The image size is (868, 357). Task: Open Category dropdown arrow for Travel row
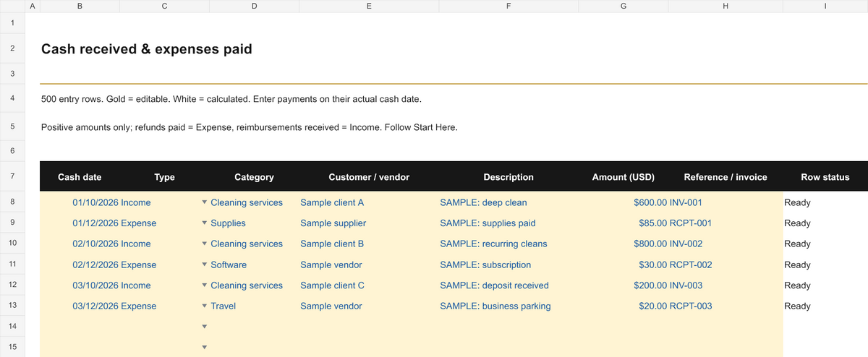[204, 306]
